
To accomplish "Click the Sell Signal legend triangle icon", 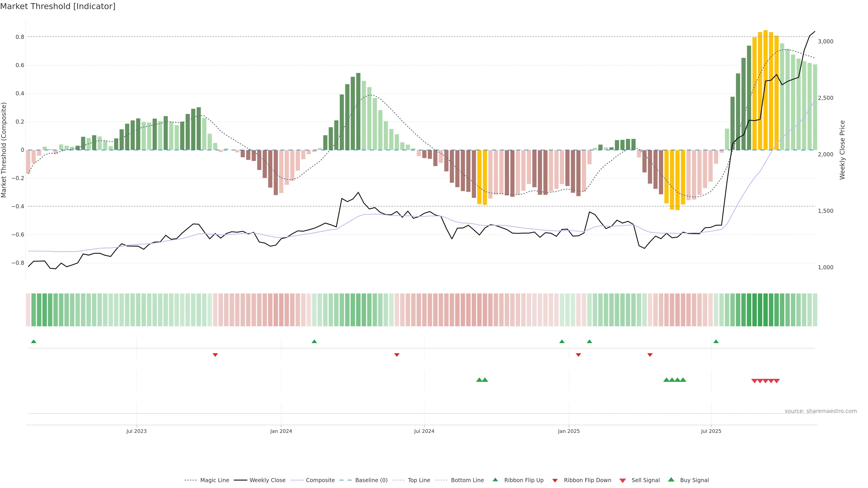I will 622,481.
